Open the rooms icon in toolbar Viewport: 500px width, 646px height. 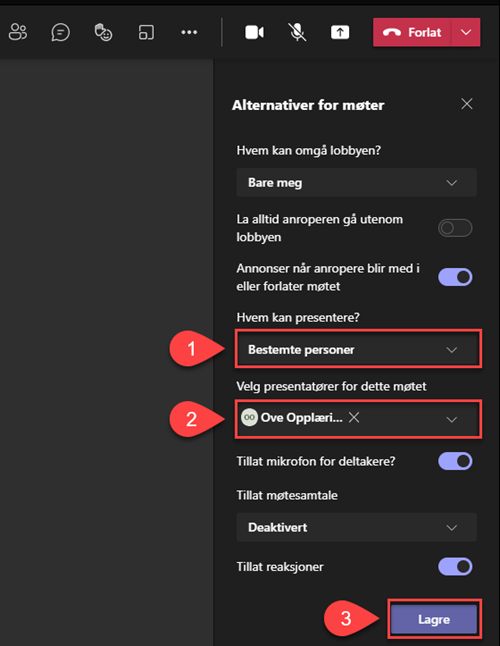coord(146,32)
